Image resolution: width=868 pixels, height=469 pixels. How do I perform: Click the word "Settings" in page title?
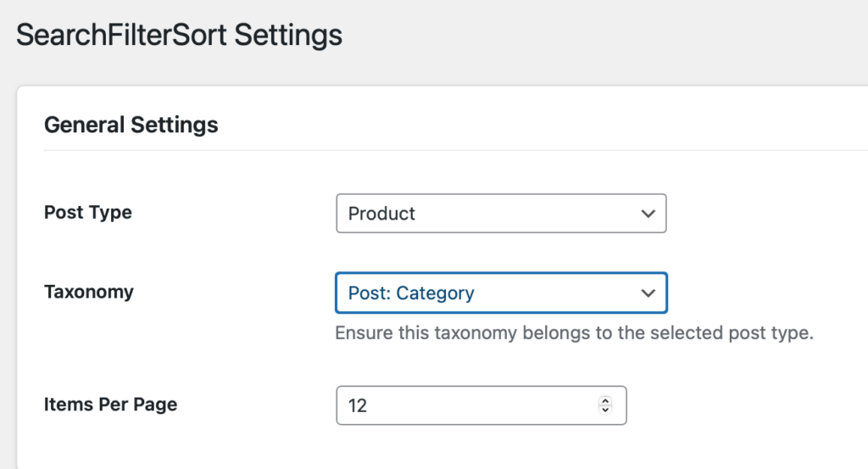click(x=288, y=35)
